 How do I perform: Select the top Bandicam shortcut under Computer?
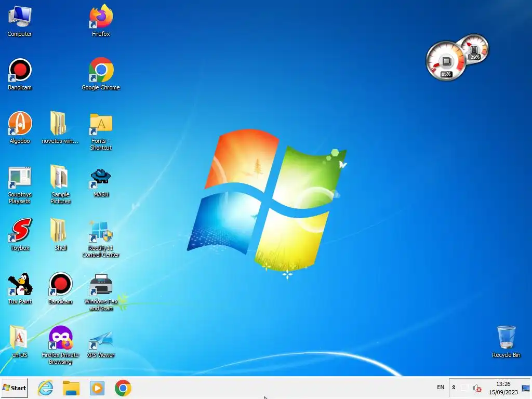(x=20, y=75)
